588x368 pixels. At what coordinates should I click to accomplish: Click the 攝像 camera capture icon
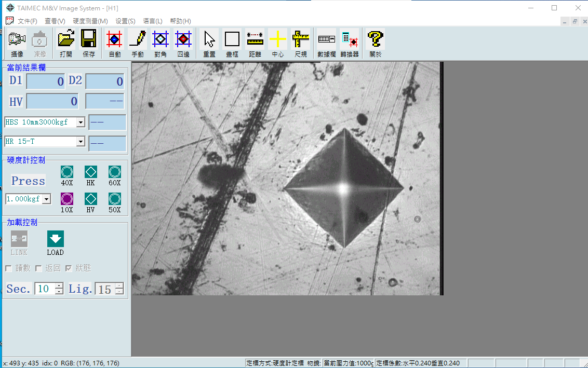click(x=17, y=43)
